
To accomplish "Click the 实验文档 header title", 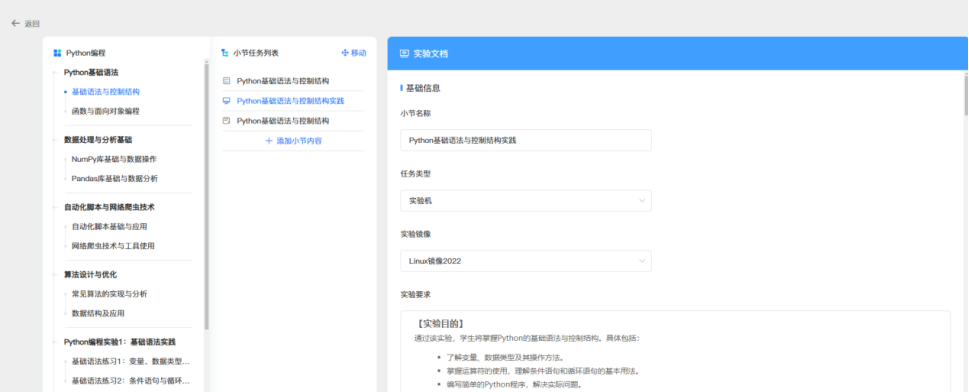I will (x=431, y=54).
